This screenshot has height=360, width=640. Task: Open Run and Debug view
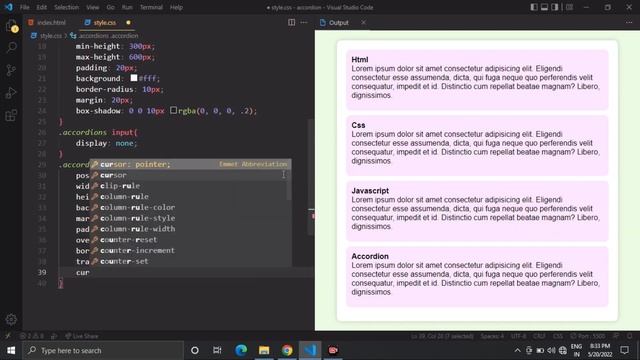click(x=11, y=93)
